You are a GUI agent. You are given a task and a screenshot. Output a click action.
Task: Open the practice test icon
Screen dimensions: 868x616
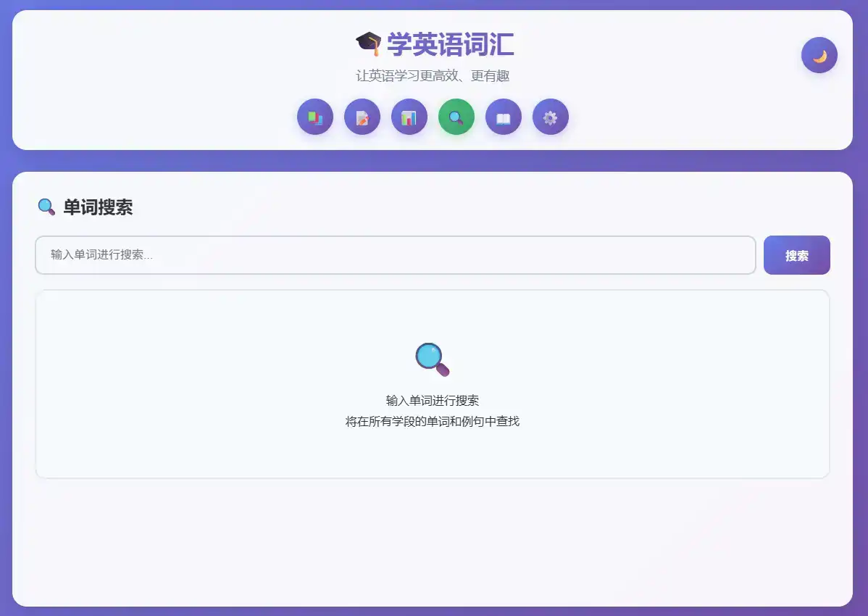click(362, 117)
